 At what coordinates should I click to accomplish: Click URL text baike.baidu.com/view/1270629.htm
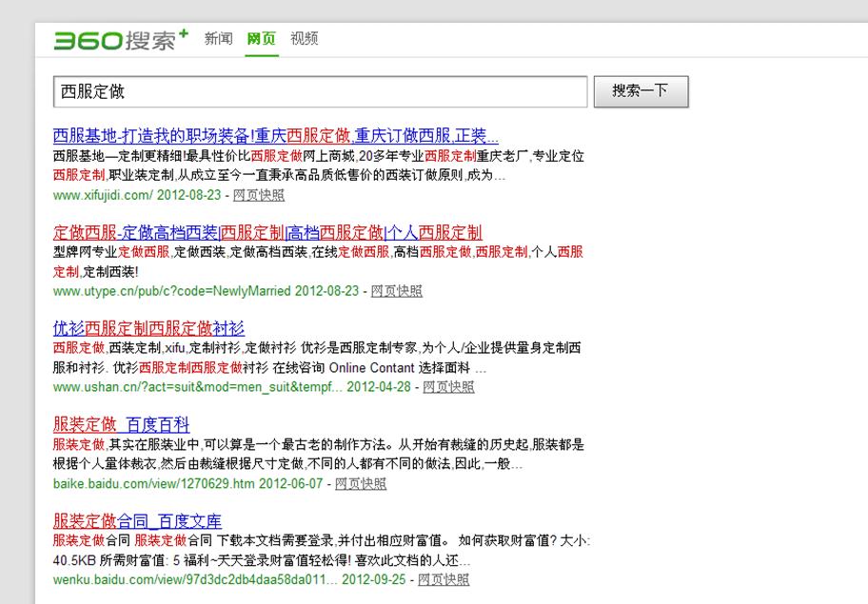(154, 484)
